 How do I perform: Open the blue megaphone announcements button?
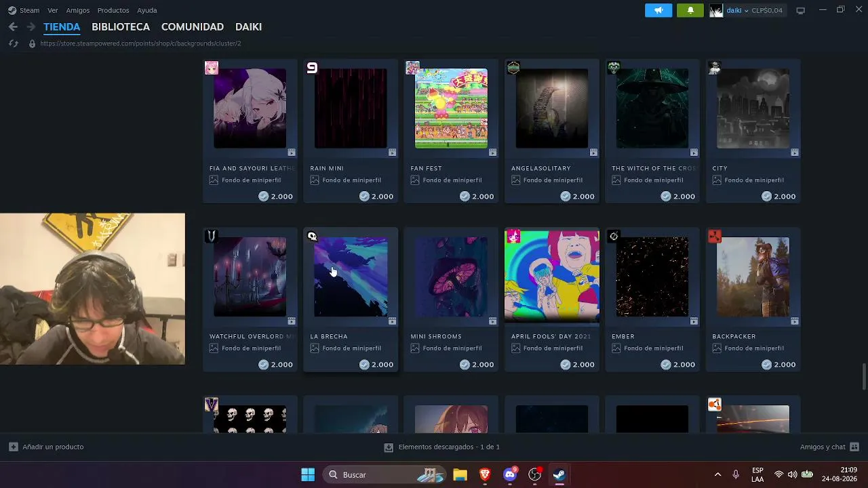tap(658, 10)
